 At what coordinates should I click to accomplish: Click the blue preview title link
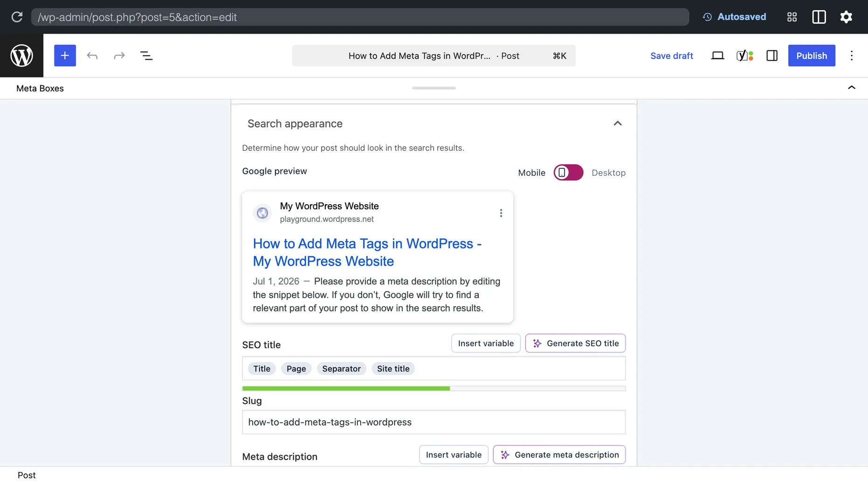point(367,252)
